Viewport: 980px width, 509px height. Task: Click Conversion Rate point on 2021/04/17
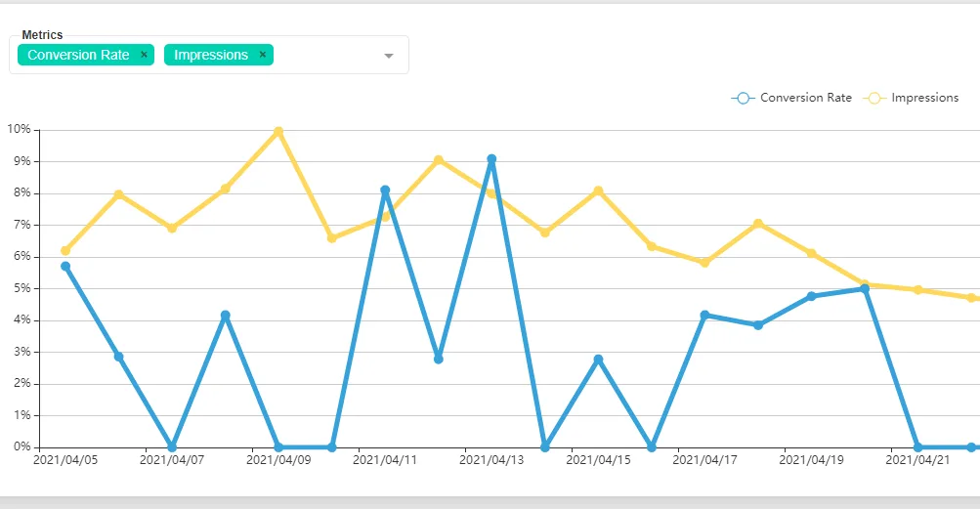tap(705, 316)
